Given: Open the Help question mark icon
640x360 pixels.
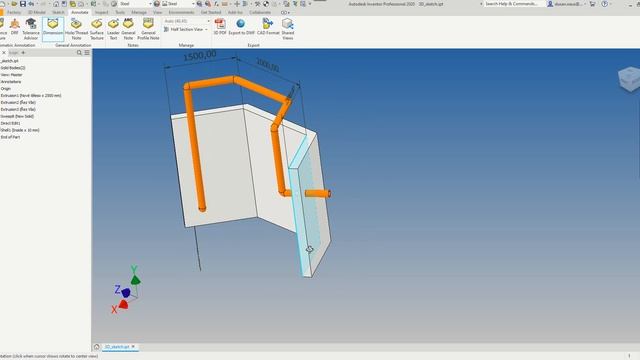Looking at the screenshot, I should (x=604, y=4).
